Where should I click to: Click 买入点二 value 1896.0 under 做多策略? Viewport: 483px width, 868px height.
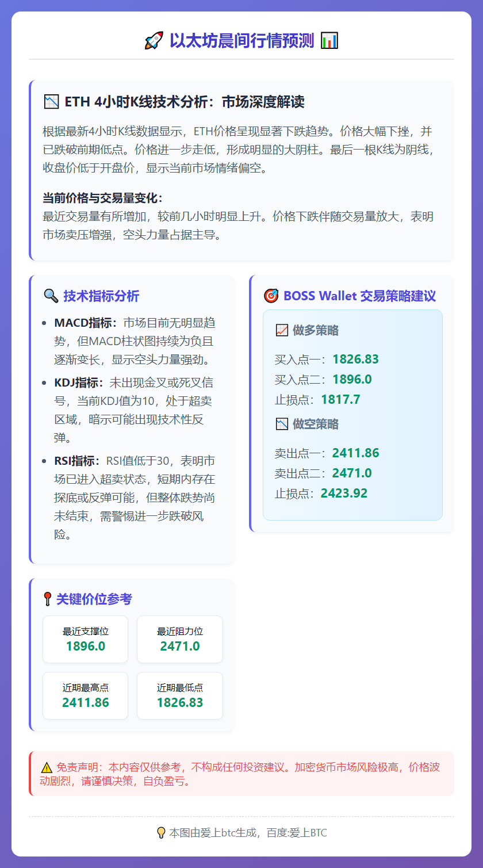pos(352,380)
